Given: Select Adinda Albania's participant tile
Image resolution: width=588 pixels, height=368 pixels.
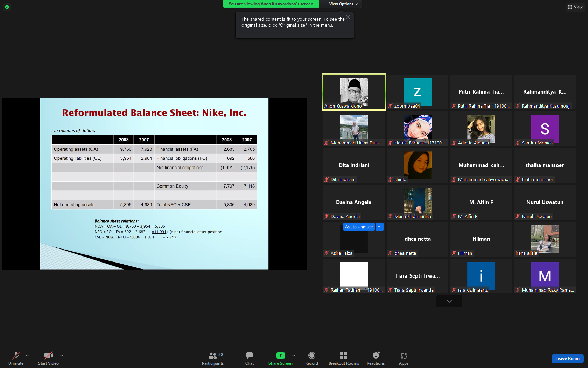Looking at the screenshot, I should coord(481,129).
